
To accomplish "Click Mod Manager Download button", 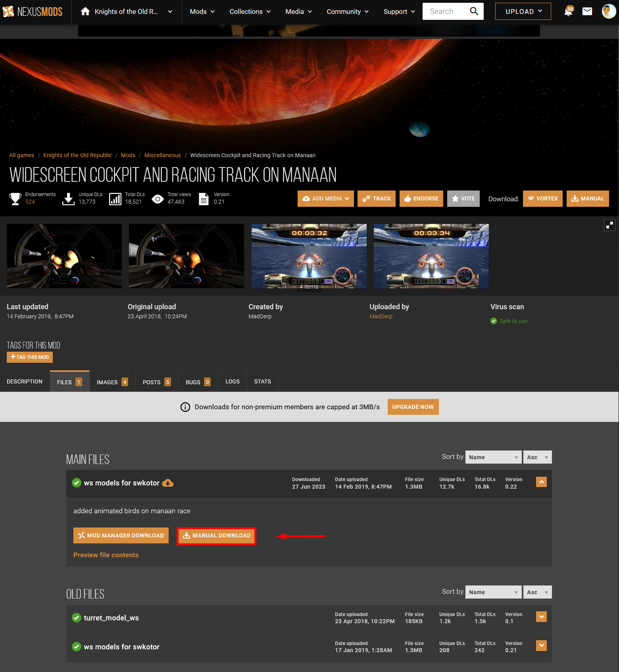I will (x=121, y=535).
